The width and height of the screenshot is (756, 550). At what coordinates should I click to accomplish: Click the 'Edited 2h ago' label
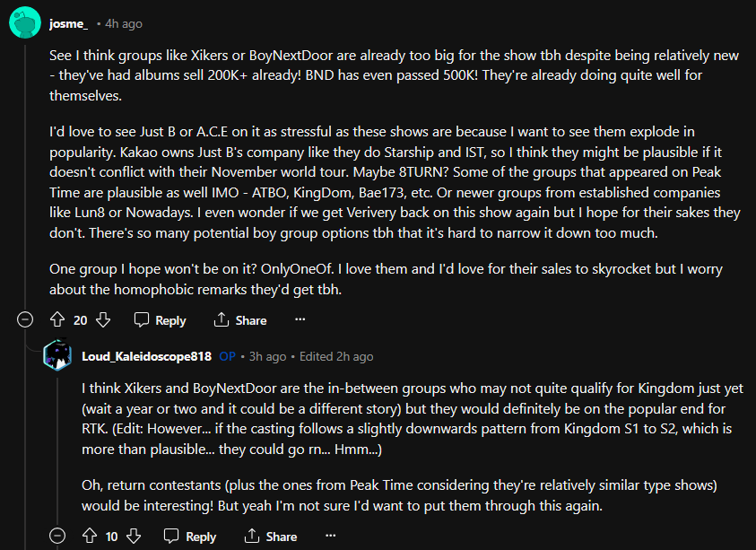(x=336, y=356)
